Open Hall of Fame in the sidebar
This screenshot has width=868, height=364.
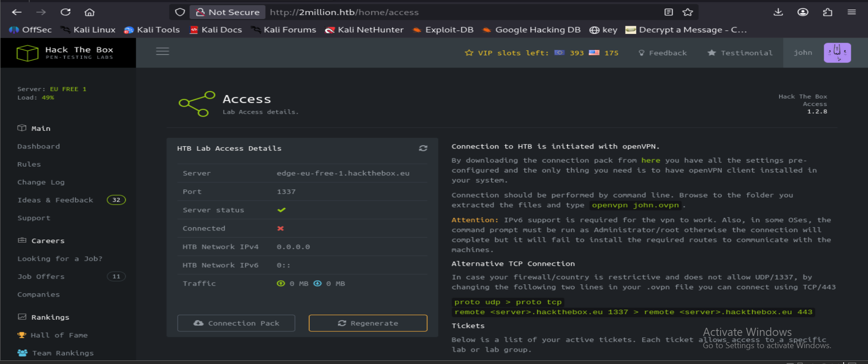[52, 335]
